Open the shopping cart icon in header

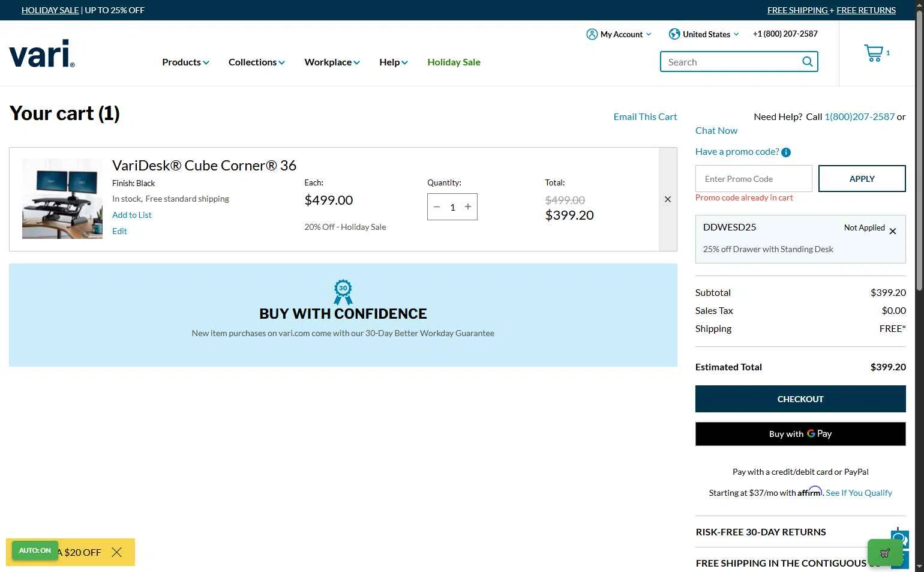click(x=874, y=53)
